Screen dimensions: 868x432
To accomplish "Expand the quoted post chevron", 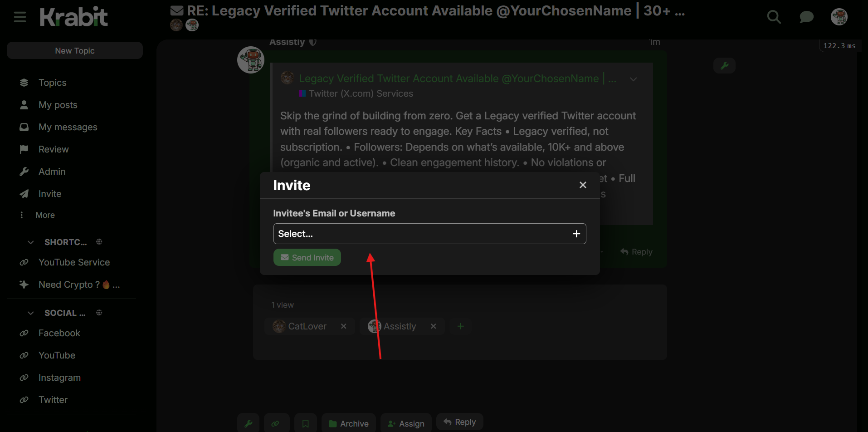I will click(634, 79).
